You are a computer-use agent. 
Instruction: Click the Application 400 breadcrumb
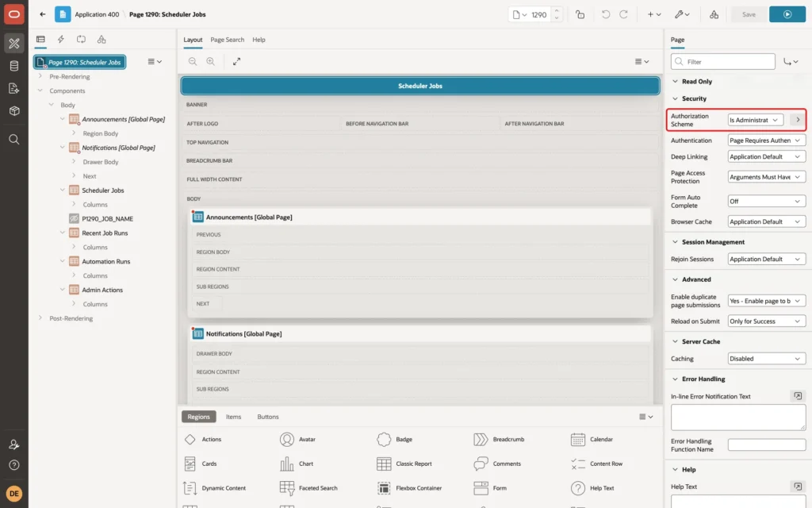click(x=97, y=14)
